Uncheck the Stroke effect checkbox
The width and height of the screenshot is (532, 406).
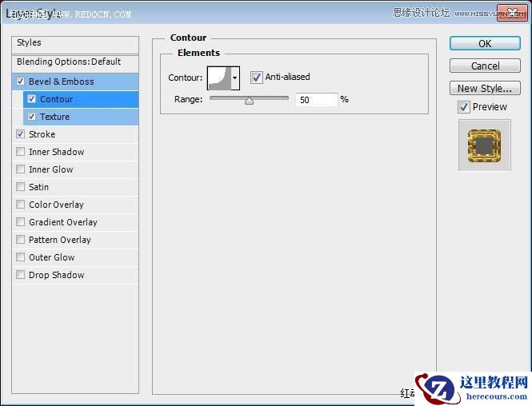click(21, 133)
